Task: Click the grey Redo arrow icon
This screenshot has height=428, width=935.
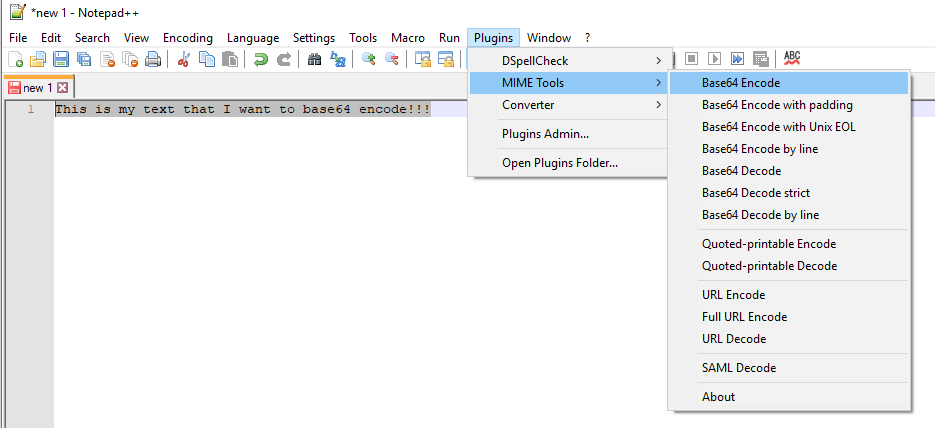Action: tap(284, 59)
